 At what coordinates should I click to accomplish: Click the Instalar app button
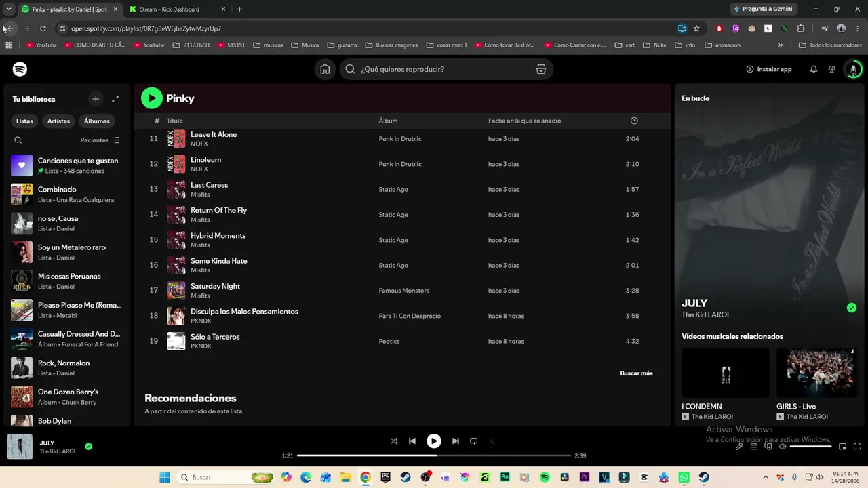769,69
